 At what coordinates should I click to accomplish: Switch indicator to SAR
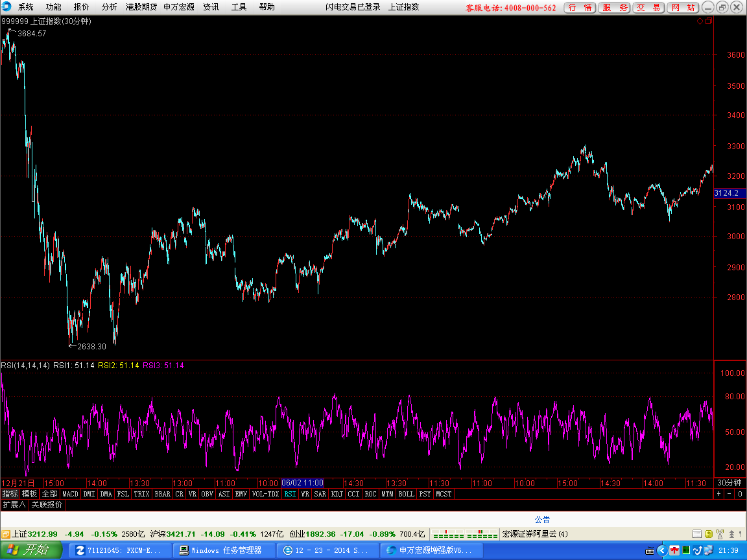click(320, 494)
